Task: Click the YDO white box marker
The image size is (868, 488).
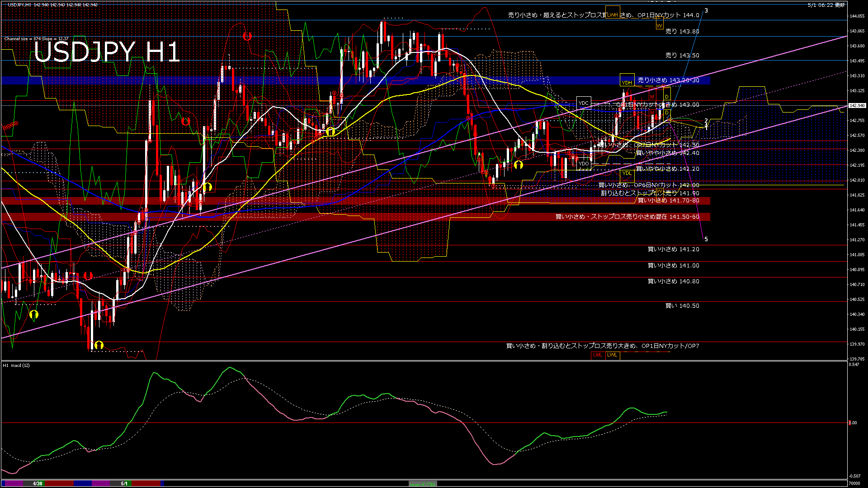Action: (x=584, y=164)
